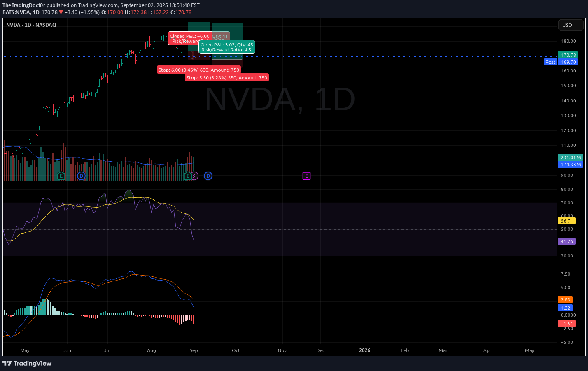Click the TheTradingDoct0r author name in header

coord(24,5)
